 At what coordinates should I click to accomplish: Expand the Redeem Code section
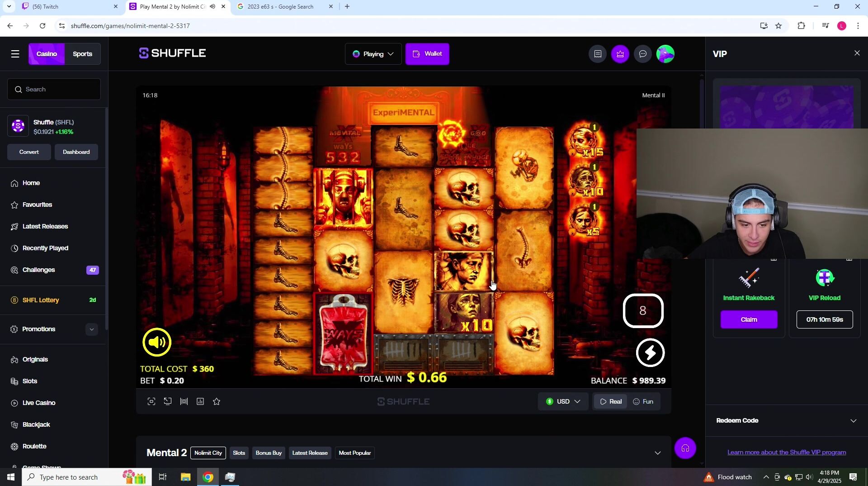click(x=787, y=421)
